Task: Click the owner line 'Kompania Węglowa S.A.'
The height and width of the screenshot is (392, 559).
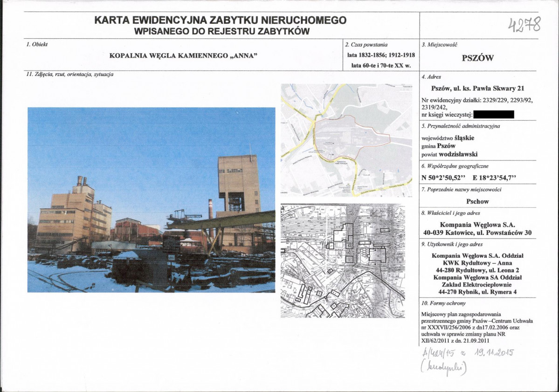Action: pyautogui.click(x=477, y=224)
